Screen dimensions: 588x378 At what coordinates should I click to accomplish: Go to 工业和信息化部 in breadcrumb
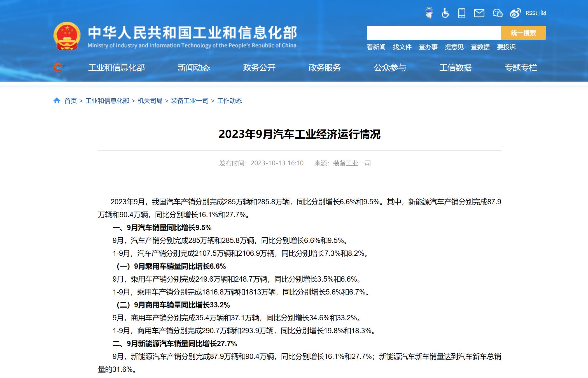tap(107, 101)
